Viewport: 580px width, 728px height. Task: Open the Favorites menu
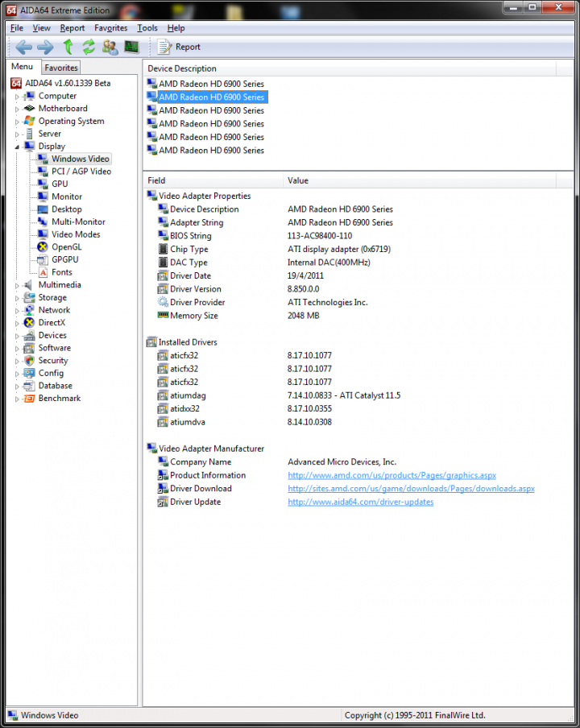click(110, 28)
